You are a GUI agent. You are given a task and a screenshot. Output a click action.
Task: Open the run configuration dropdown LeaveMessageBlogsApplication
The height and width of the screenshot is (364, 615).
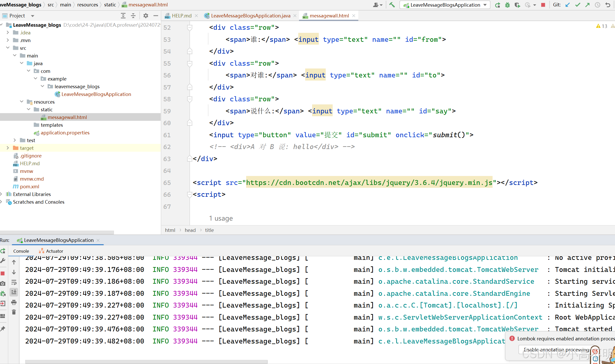click(x=445, y=5)
